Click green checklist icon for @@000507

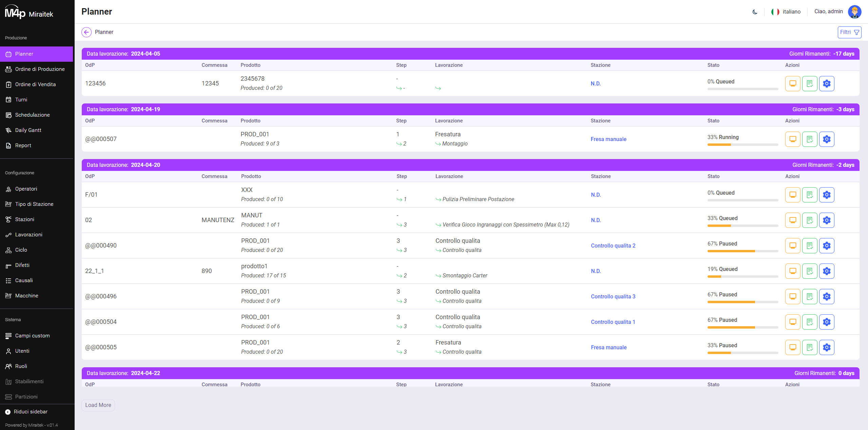point(810,139)
